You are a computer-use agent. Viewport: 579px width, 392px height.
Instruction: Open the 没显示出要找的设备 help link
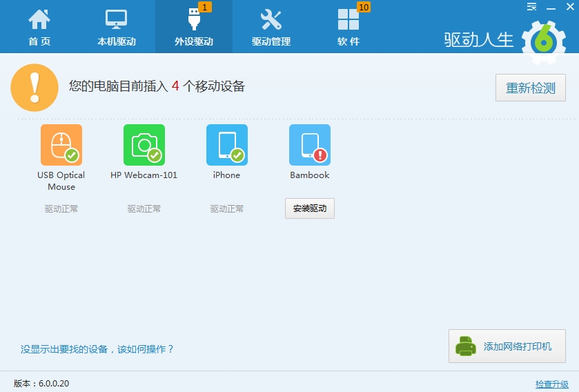[x=97, y=349]
